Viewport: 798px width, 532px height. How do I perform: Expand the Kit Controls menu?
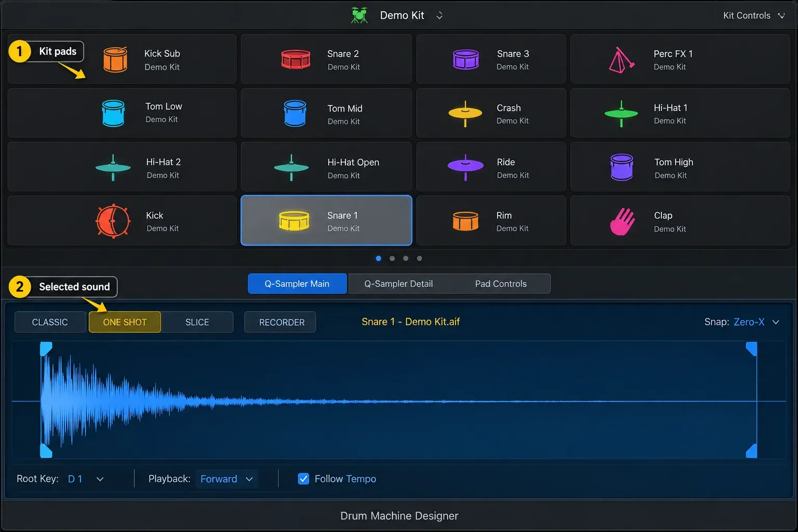pyautogui.click(x=754, y=16)
